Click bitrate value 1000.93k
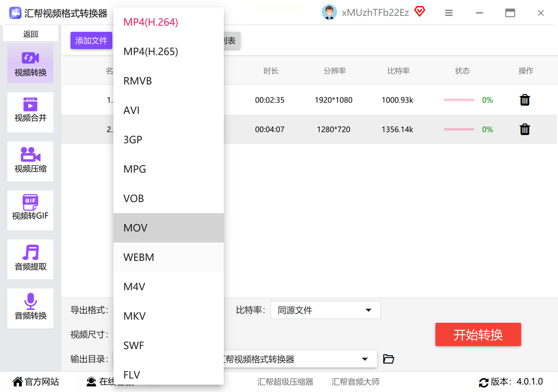The height and width of the screenshot is (392, 558). tap(397, 100)
